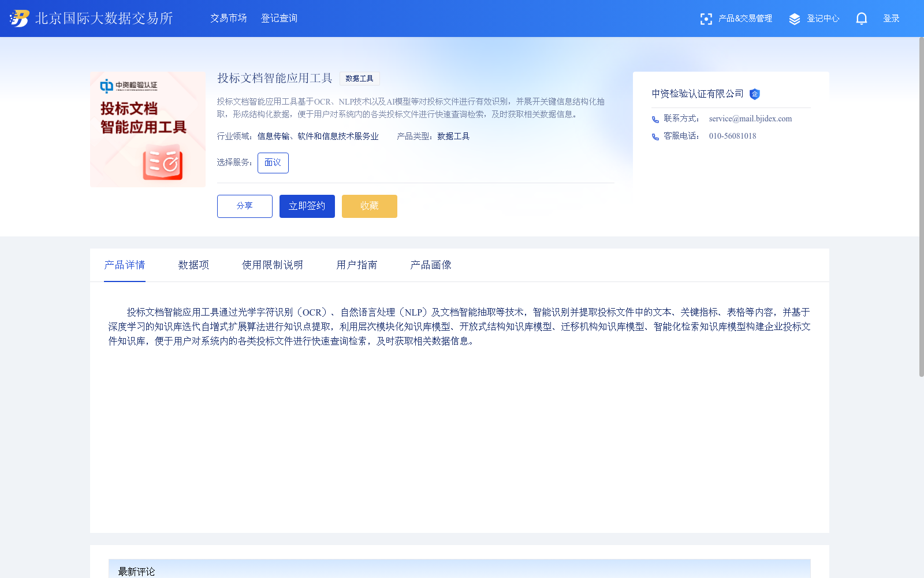The image size is (924, 578).
Task: Click the 登记中心 layers icon
Action: tap(795, 19)
